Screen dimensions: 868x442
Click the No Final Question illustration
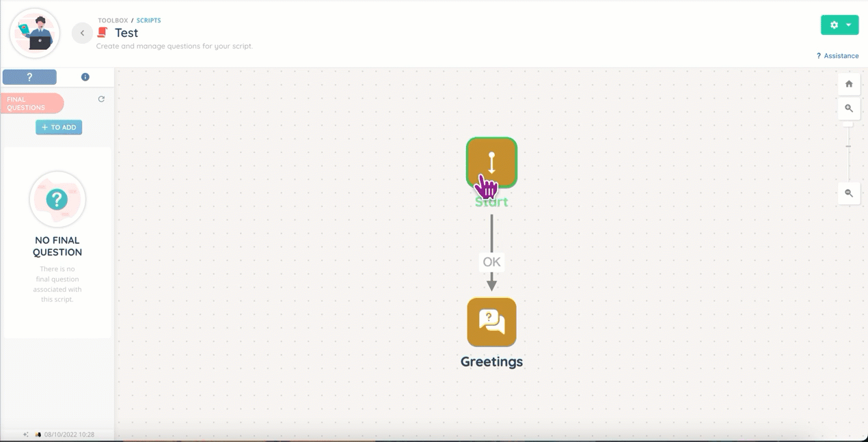(x=57, y=199)
